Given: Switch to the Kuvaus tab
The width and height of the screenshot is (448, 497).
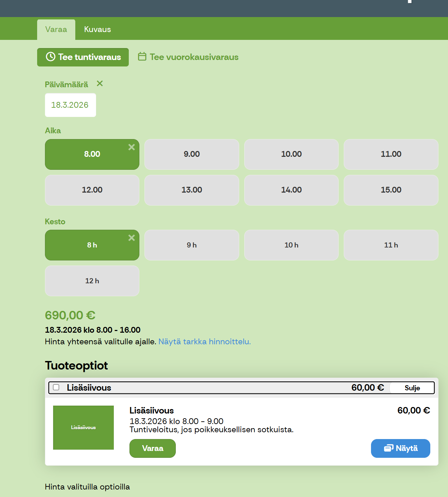Looking at the screenshot, I should [x=97, y=30].
